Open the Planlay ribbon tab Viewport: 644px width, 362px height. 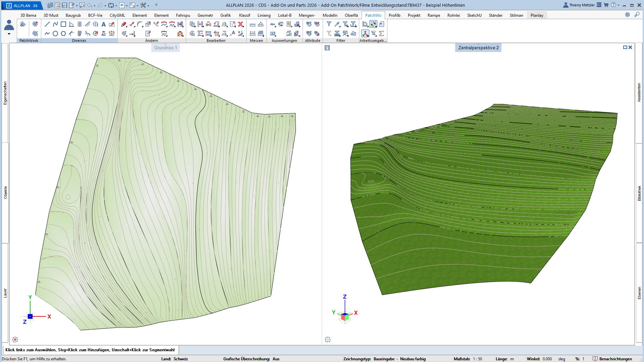click(x=537, y=15)
